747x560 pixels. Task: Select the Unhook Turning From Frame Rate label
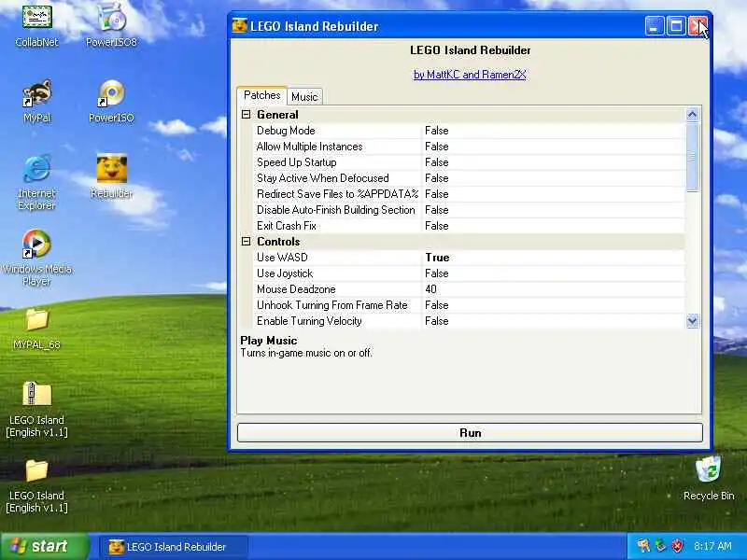pos(332,305)
